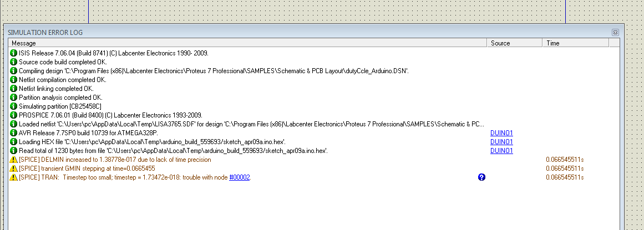The height and width of the screenshot is (230, 644).
Task: Select 'Simulating partition [CB25458C]' message
Action: [60, 106]
